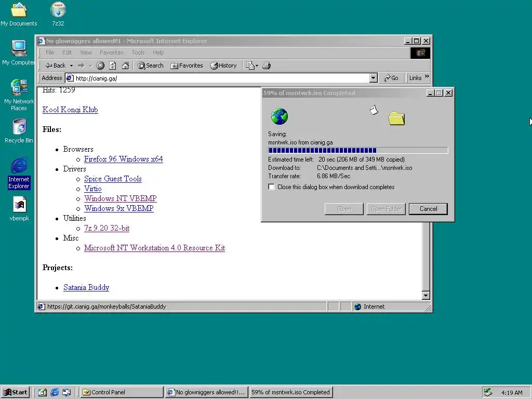Open Firefox 96 Windows x64 link
532x399 pixels.
[124, 159]
